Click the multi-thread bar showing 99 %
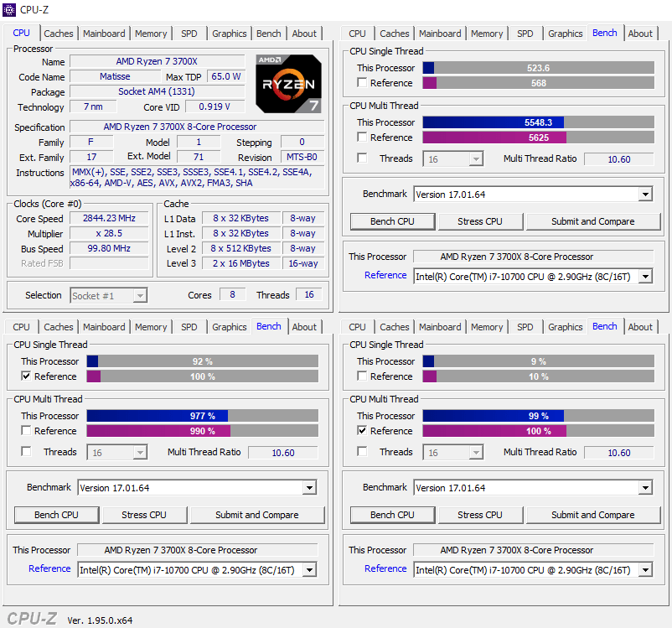The width and height of the screenshot is (672, 628). pyautogui.click(x=538, y=416)
